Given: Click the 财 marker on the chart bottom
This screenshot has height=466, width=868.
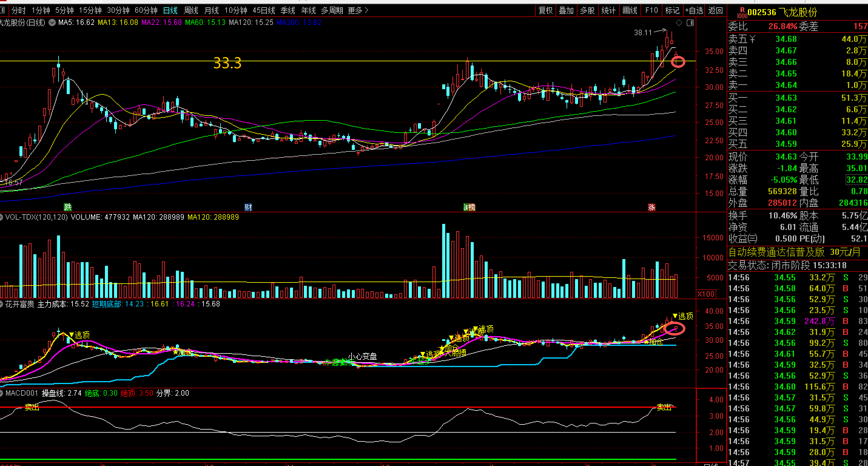Looking at the screenshot, I should [x=248, y=207].
